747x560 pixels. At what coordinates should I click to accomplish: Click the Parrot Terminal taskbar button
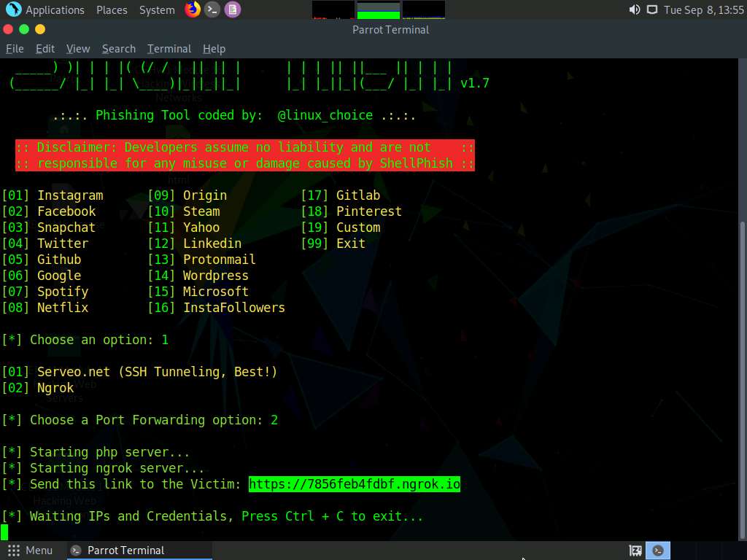point(138,551)
